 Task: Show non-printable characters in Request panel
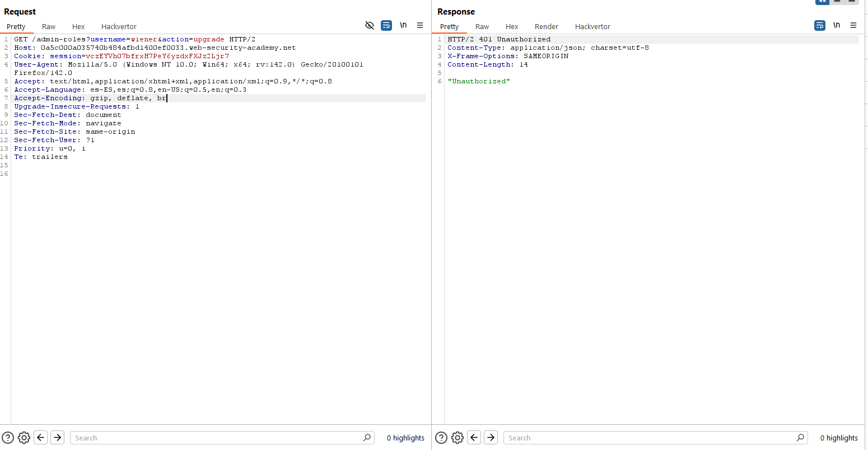[403, 26]
